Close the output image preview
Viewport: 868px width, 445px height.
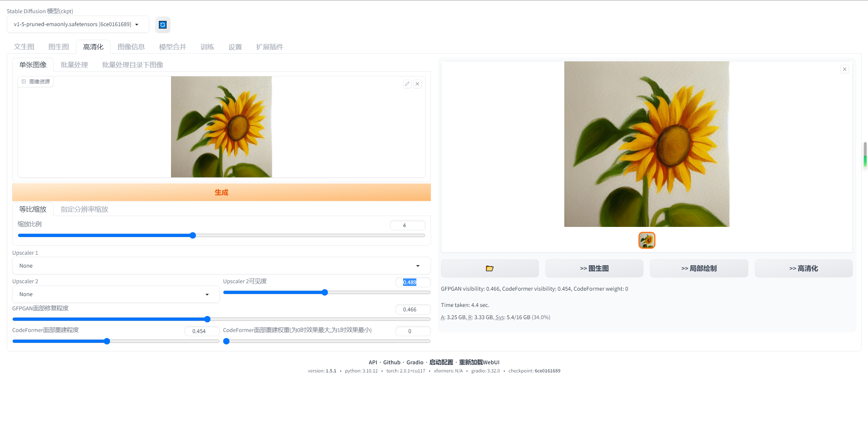click(845, 69)
